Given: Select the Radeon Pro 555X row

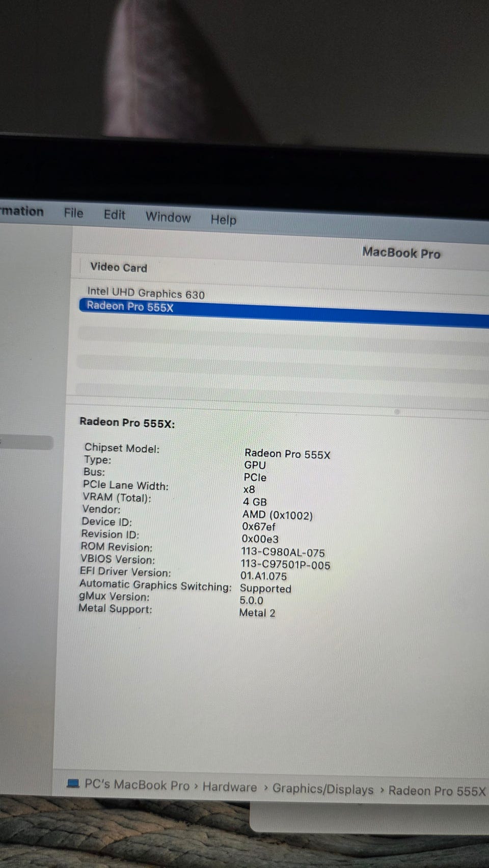Looking at the screenshot, I should point(284,312).
